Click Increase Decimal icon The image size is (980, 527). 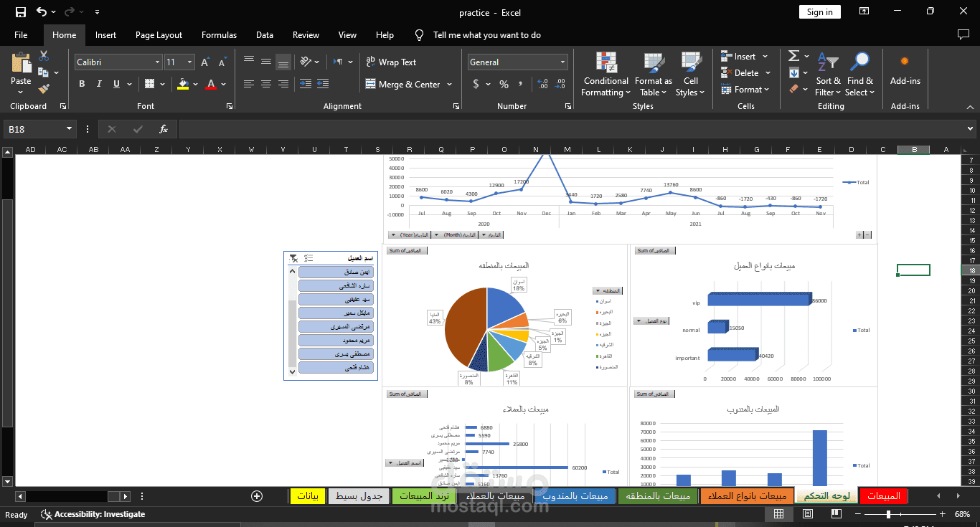[542, 84]
